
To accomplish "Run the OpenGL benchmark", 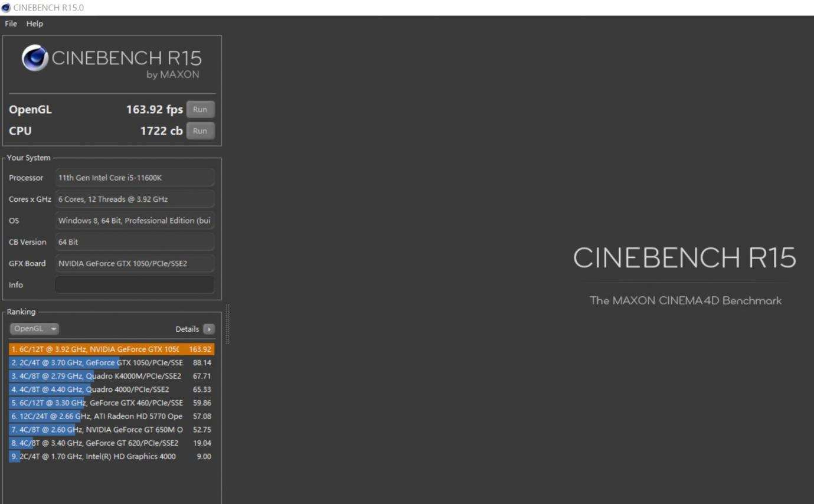I will [x=200, y=109].
